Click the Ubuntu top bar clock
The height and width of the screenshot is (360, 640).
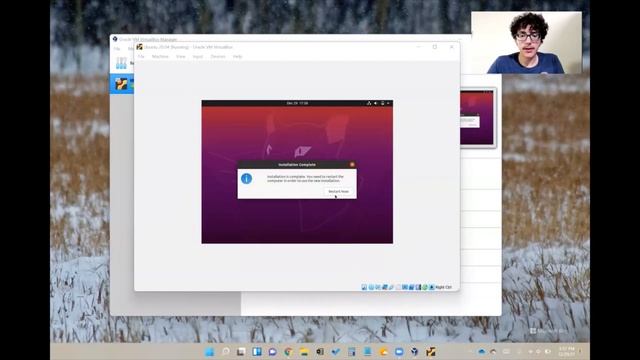coord(297,103)
